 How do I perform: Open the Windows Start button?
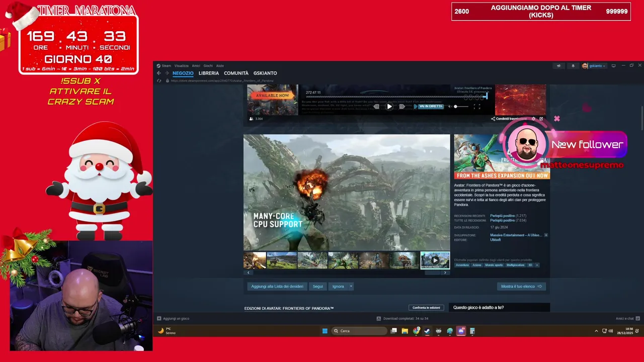(325, 331)
